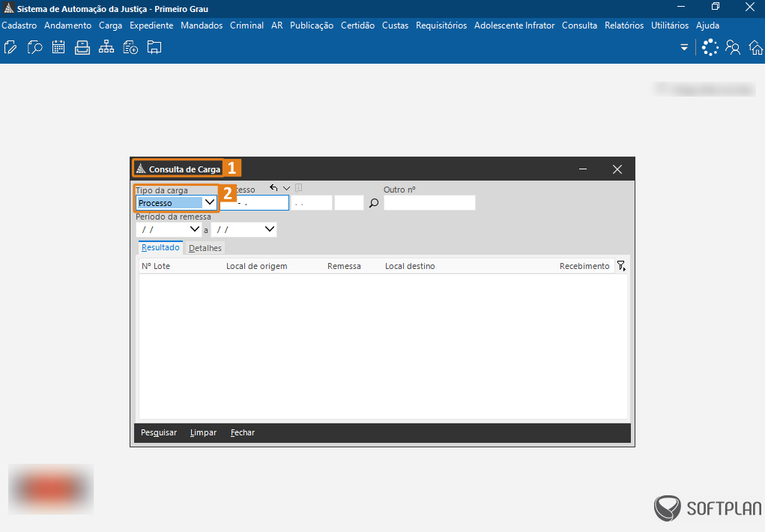The height and width of the screenshot is (532, 765).
Task: Switch to the Detalhes tab
Action: 205,248
